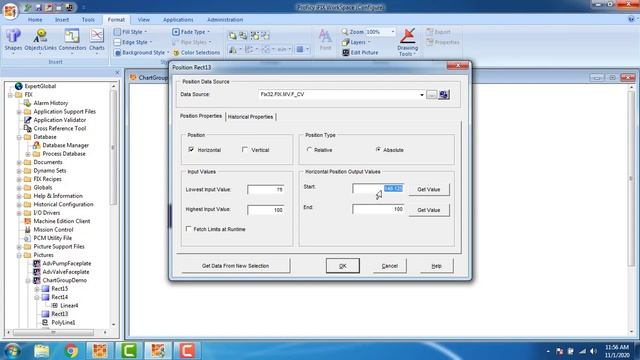Select Application Validator in tree
The image size is (640, 360).
[x=60, y=120]
